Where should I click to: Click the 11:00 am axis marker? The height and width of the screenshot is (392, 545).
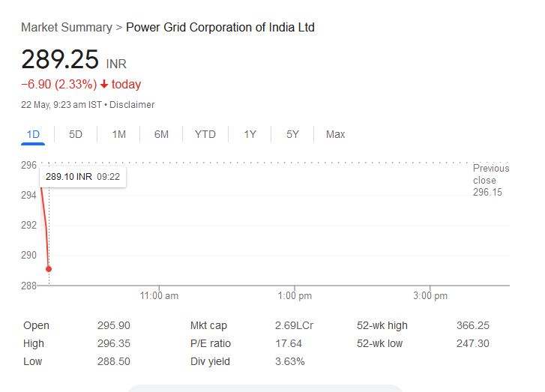[x=159, y=296]
